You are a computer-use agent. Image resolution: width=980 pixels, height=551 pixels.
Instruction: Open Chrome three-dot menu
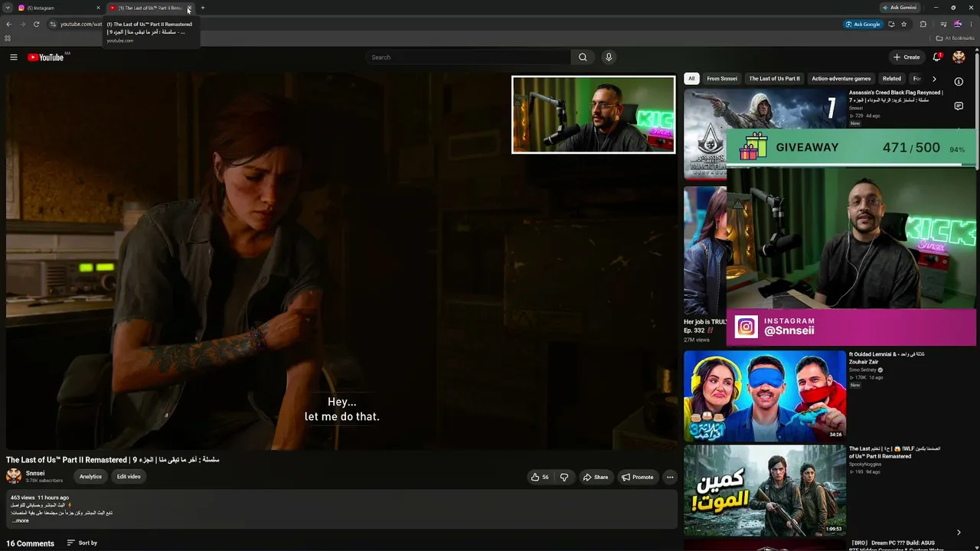pyautogui.click(x=972, y=24)
